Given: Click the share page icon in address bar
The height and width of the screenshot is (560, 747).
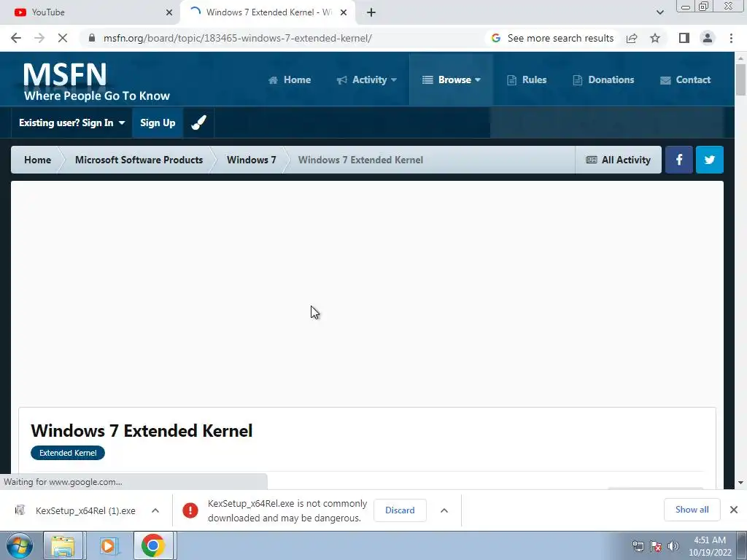Looking at the screenshot, I should point(632,38).
